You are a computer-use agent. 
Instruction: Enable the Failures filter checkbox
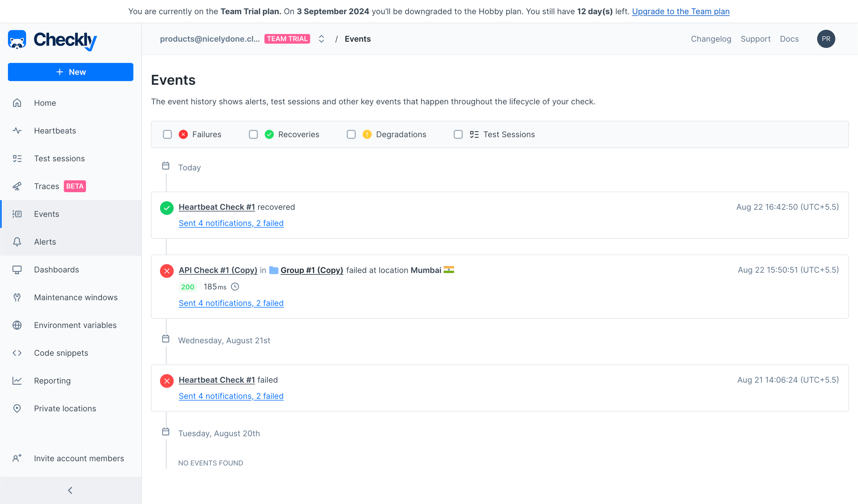tap(167, 135)
